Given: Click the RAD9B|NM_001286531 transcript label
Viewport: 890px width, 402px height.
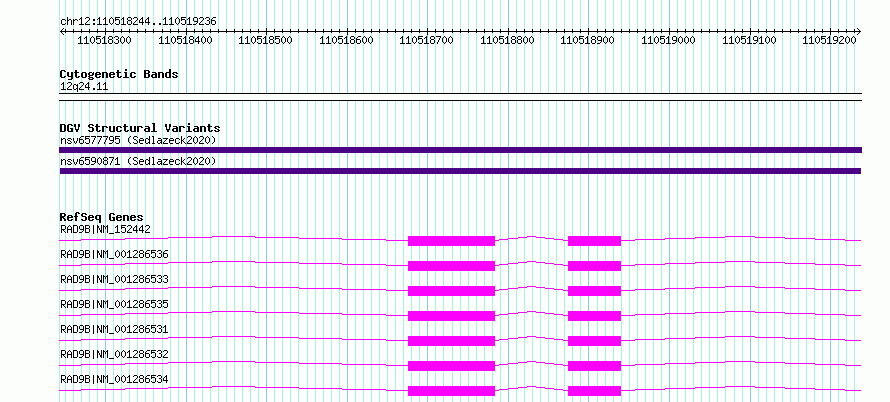Looking at the screenshot, I should click(114, 329).
